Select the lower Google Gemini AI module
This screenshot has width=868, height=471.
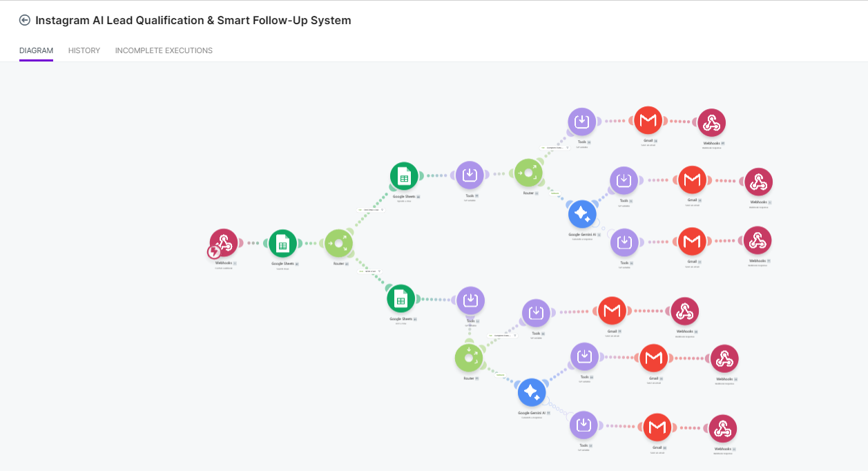[532, 392]
